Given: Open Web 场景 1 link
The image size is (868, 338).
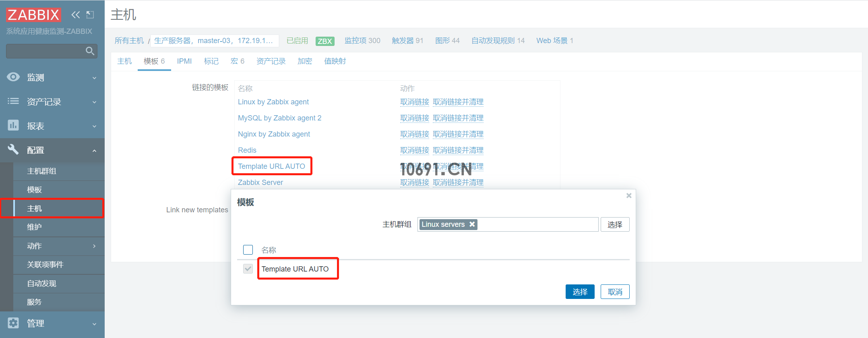Looking at the screenshot, I should (x=555, y=41).
